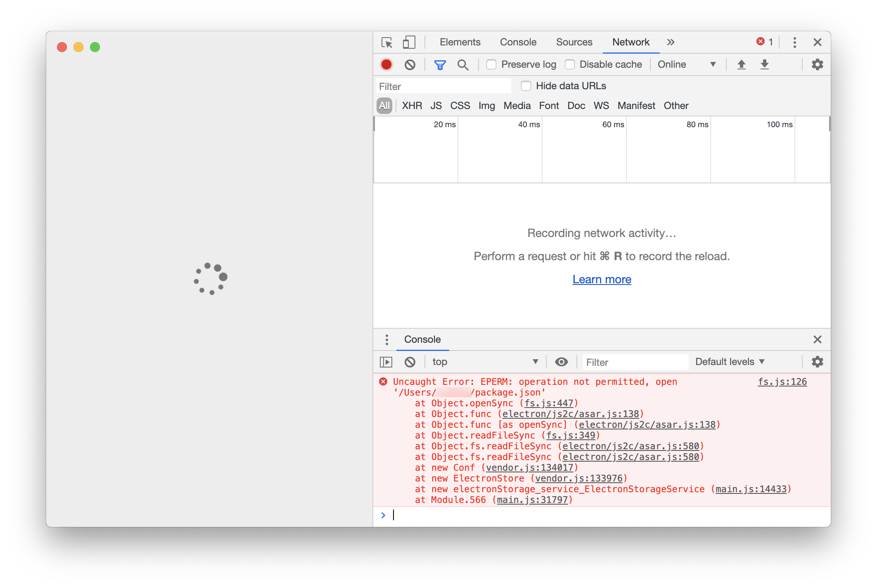
Task: Toggle the device toolbar
Action: (x=409, y=42)
